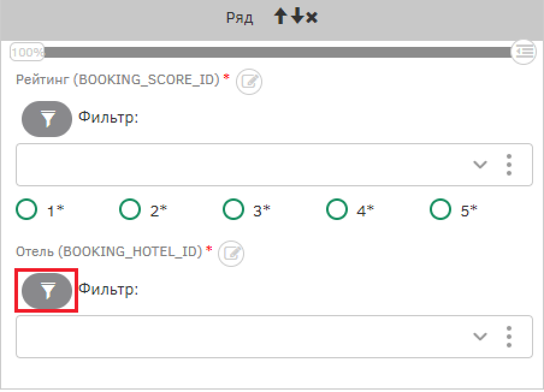544x392 pixels.
Task: Select the 3* rating radio button
Action: 233,209
